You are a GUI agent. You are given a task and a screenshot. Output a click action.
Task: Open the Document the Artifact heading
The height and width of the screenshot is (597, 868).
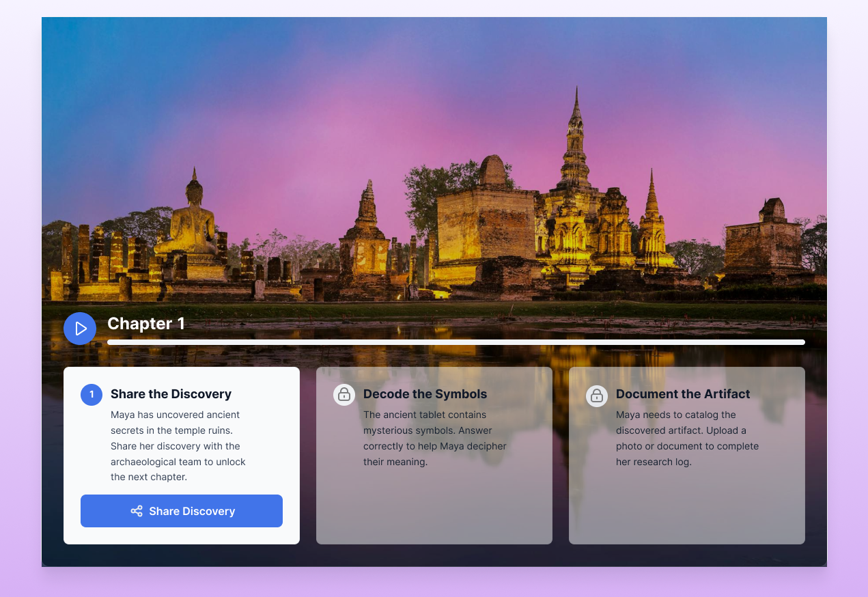pos(682,394)
